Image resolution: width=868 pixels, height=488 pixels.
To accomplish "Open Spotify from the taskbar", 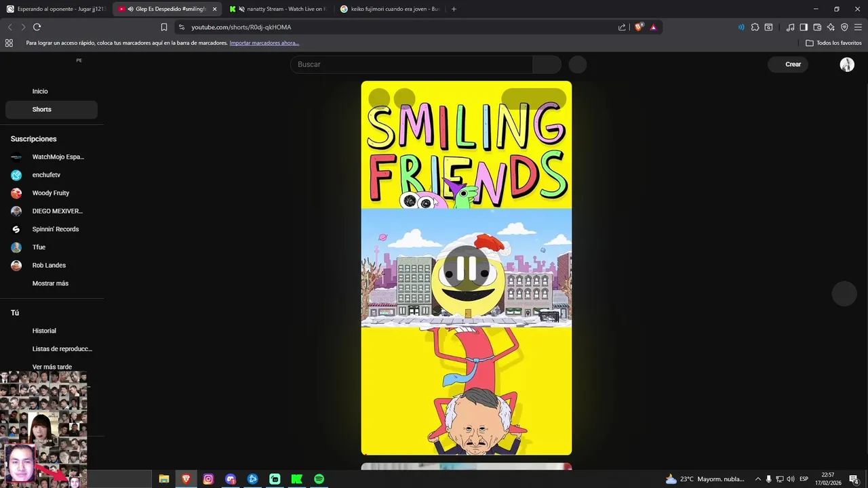I will pyautogui.click(x=319, y=479).
